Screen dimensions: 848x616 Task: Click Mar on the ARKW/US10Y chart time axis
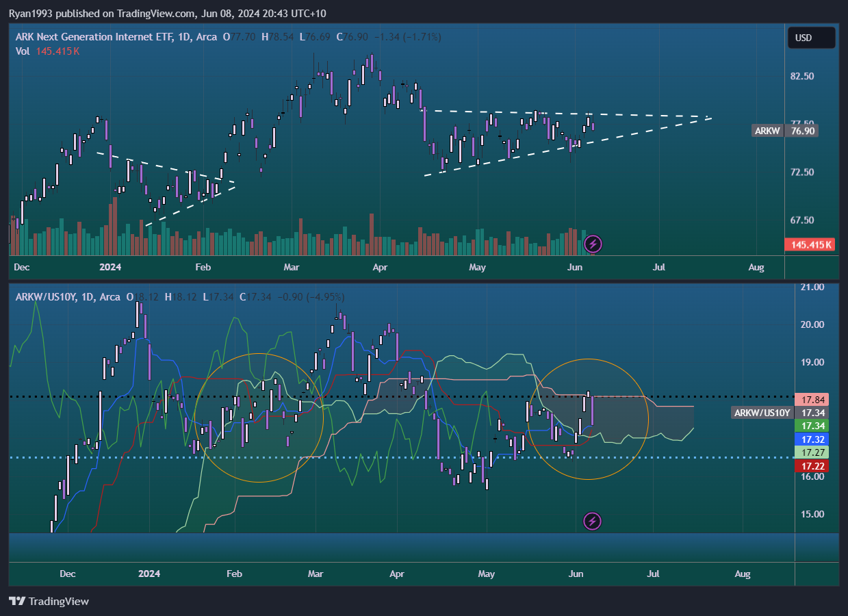tap(315, 573)
